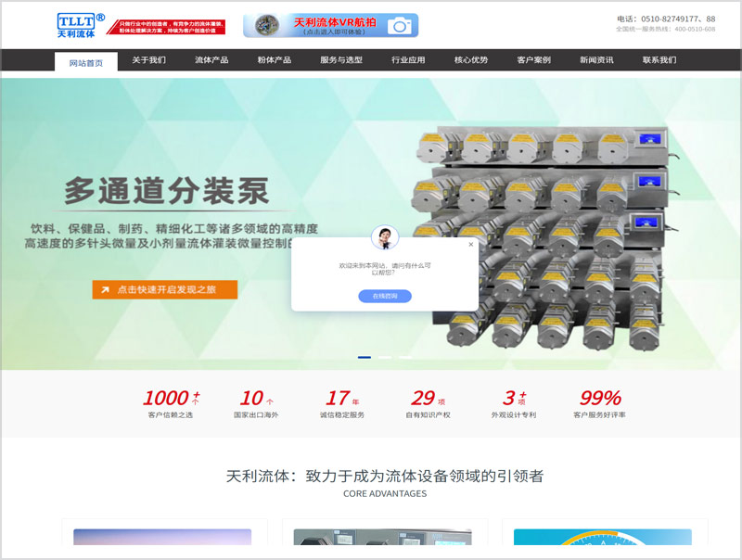Click the 点击快速开启发现之旅 button

pyautogui.click(x=165, y=290)
